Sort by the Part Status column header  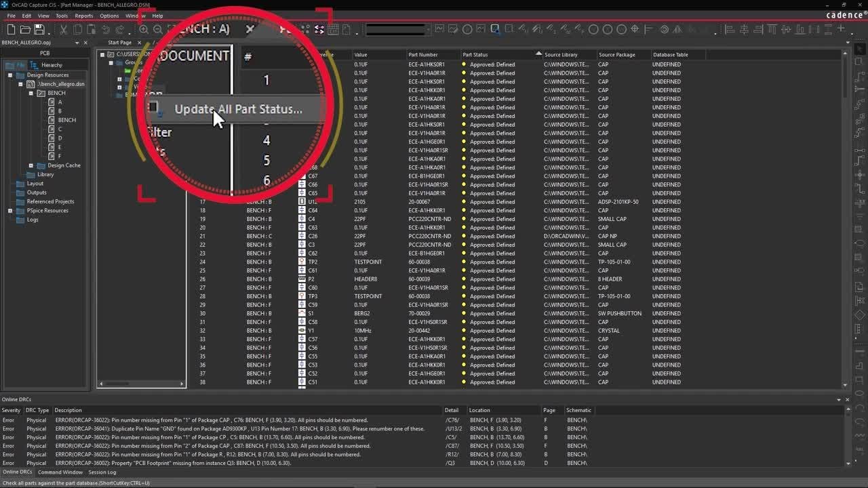tap(500, 54)
